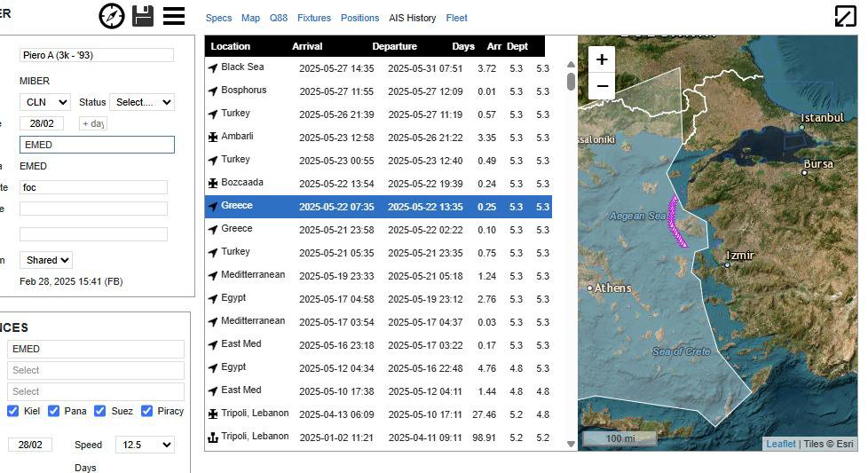Click the arrow icon for Mediterranean 2025-05-19 row
Image resolution: width=868 pixels, height=473 pixels.
(213, 275)
